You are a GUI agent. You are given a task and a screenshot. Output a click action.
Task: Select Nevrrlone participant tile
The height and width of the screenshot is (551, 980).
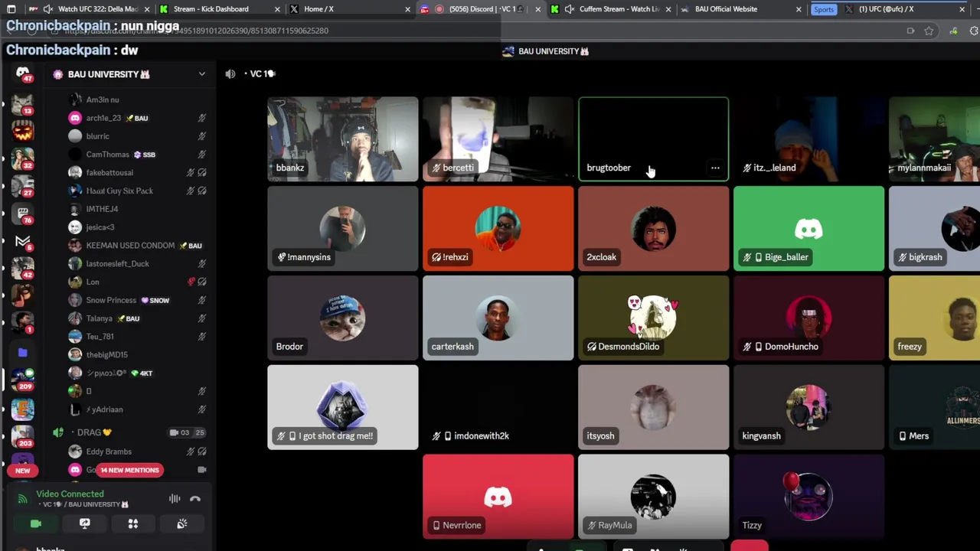pyautogui.click(x=498, y=497)
